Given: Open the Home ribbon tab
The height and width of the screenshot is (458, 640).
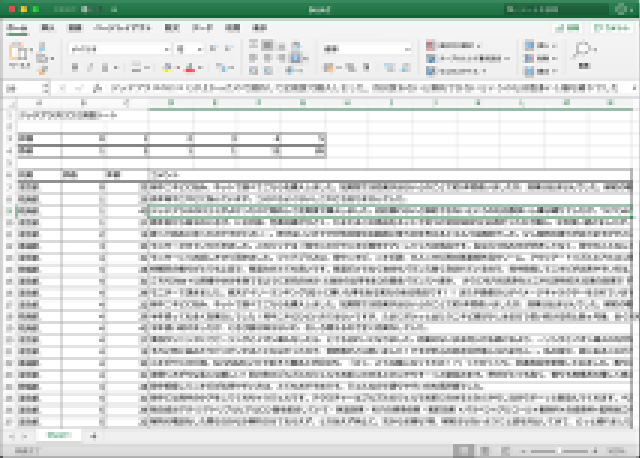Looking at the screenshot, I should click(x=17, y=28).
